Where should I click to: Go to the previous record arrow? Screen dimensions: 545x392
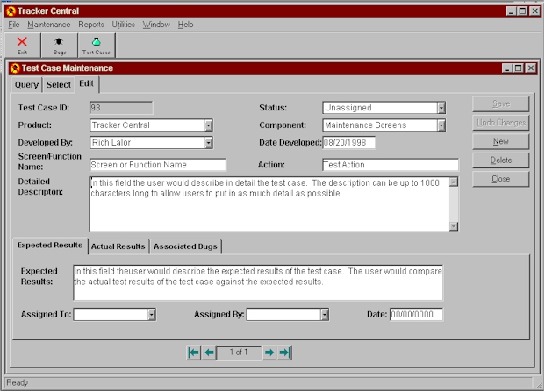click(x=209, y=353)
